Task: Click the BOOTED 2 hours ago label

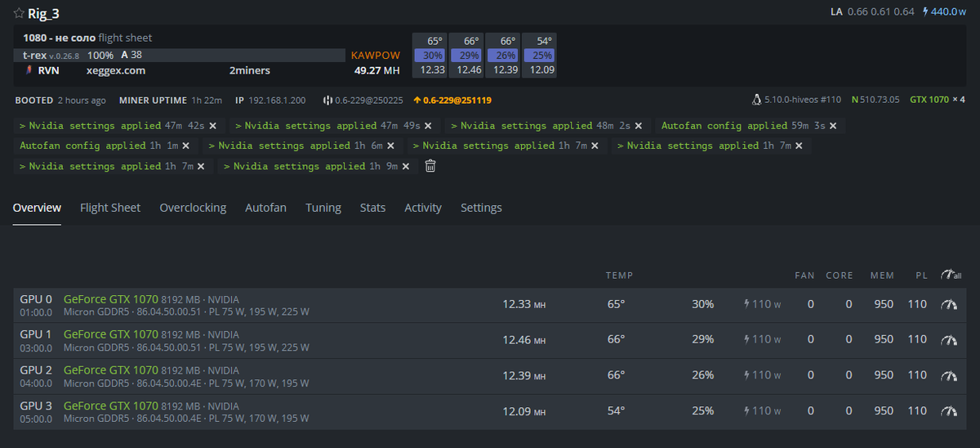Action: pos(60,100)
